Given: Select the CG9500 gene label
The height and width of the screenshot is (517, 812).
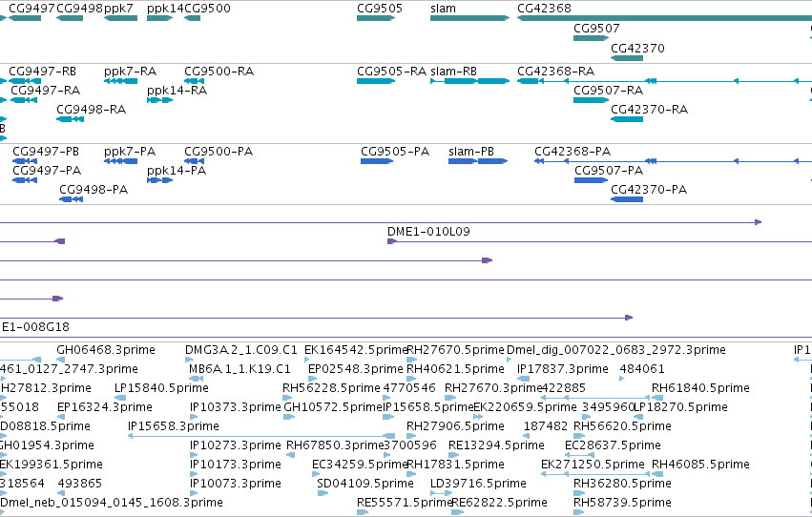Looking at the screenshot, I should click(207, 9).
